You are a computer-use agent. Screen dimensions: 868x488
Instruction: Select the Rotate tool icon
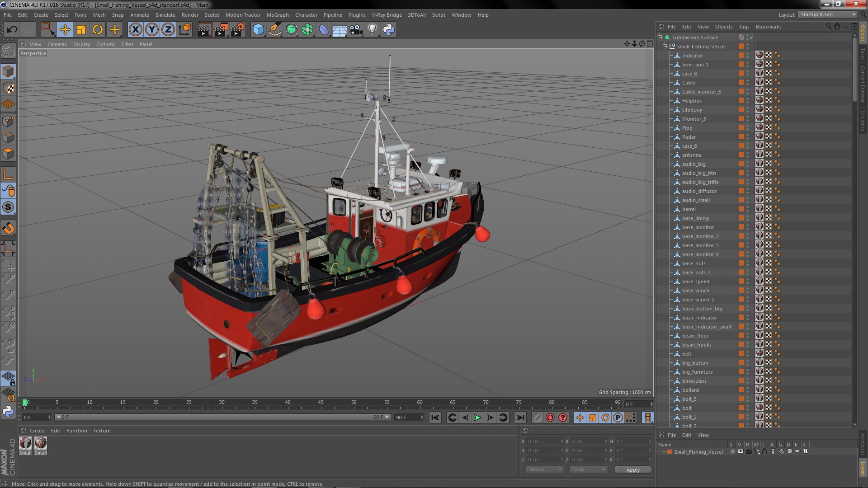[x=98, y=30]
